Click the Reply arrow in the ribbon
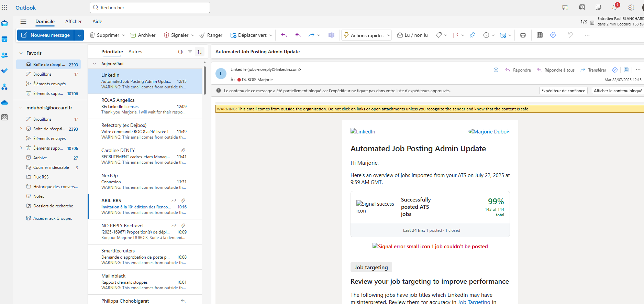This screenshot has width=644, height=304. (284, 35)
